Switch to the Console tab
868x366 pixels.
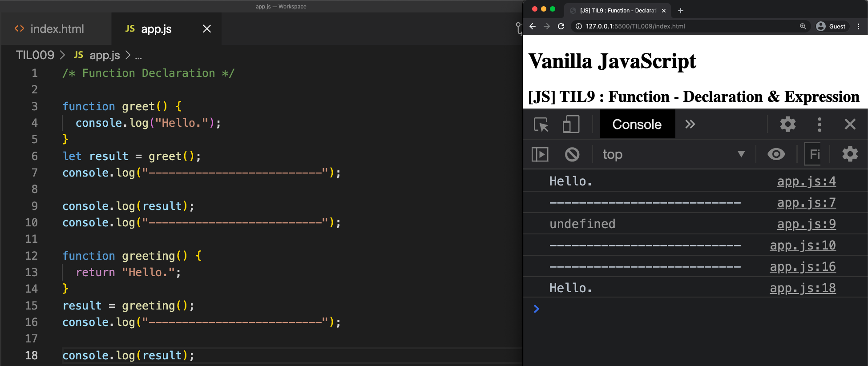coord(637,124)
